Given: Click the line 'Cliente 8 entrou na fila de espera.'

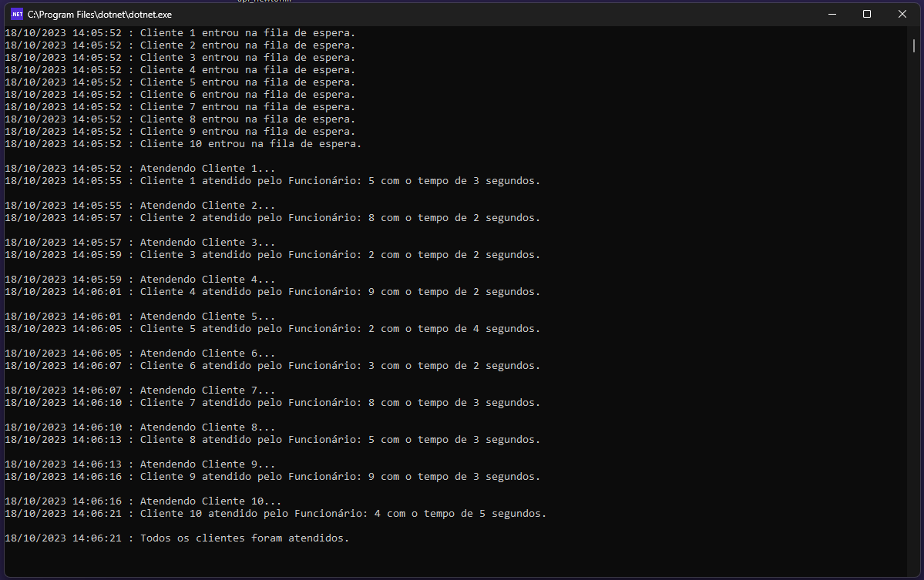Looking at the screenshot, I should point(180,119).
